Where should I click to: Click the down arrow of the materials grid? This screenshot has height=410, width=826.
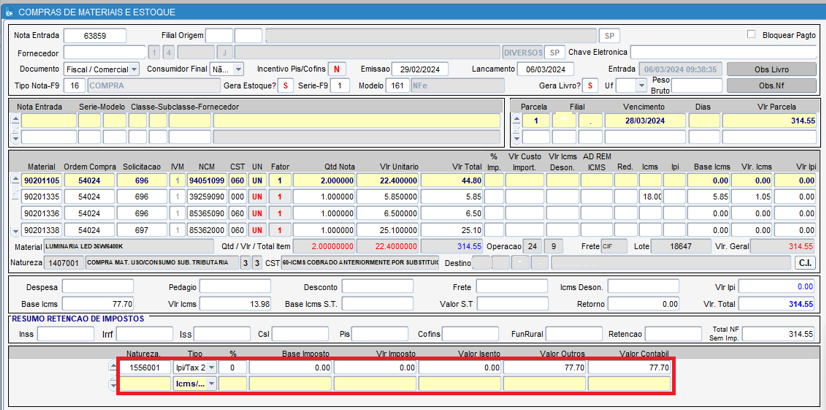click(x=15, y=231)
